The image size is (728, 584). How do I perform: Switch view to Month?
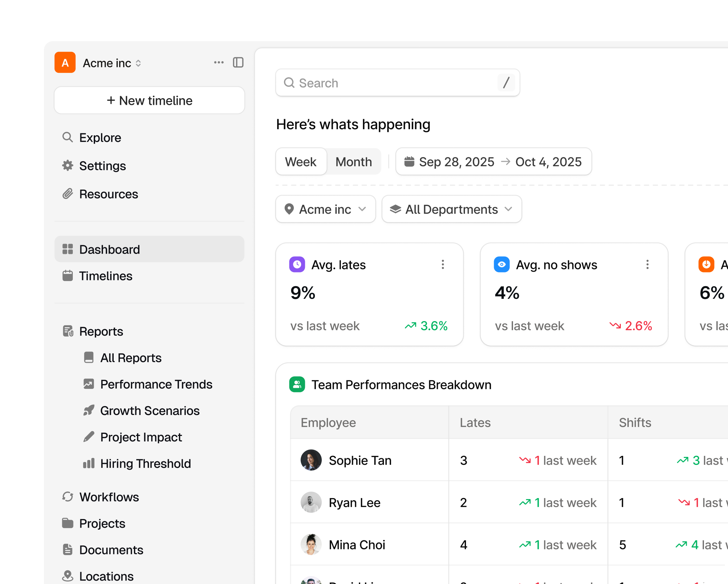point(354,162)
